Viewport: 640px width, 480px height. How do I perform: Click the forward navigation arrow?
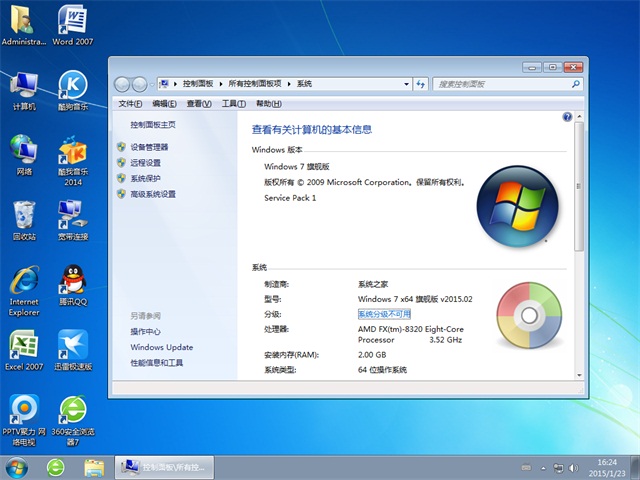[139, 84]
